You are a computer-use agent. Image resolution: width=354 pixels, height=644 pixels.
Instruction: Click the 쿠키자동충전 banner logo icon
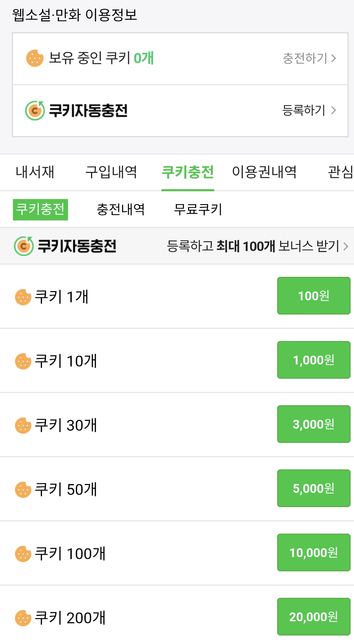click(x=24, y=246)
